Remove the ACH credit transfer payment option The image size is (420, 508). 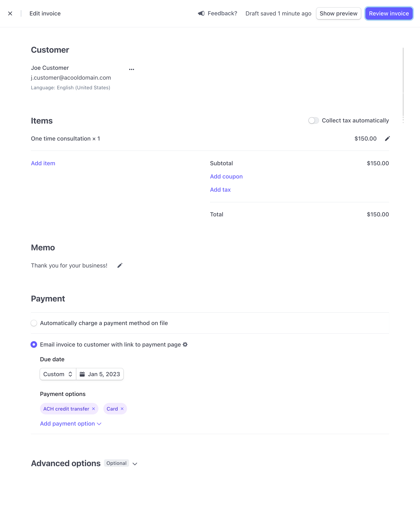(94, 409)
